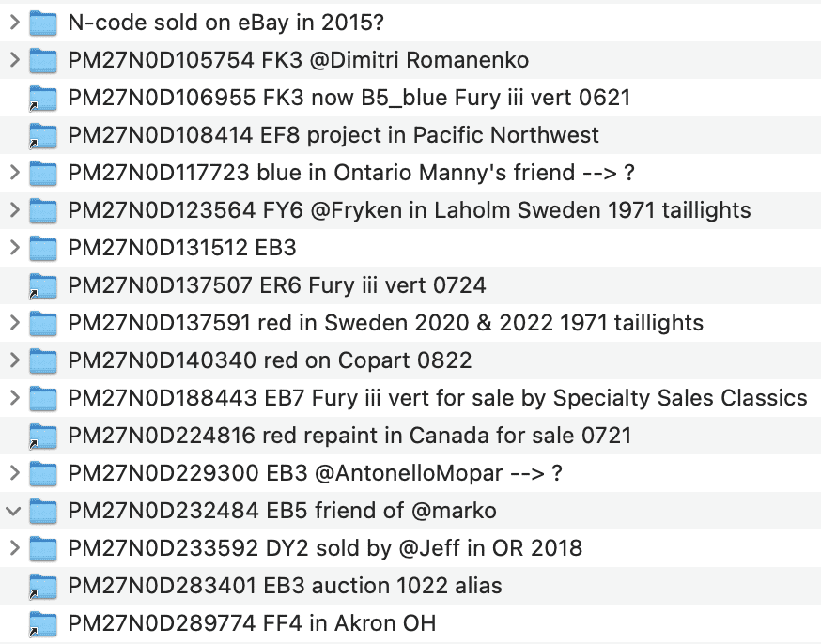Image resolution: width=821 pixels, height=644 pixels.
Task: Select PM27N0D137591 red in Sweden item
Action: [x=385, y=323]
